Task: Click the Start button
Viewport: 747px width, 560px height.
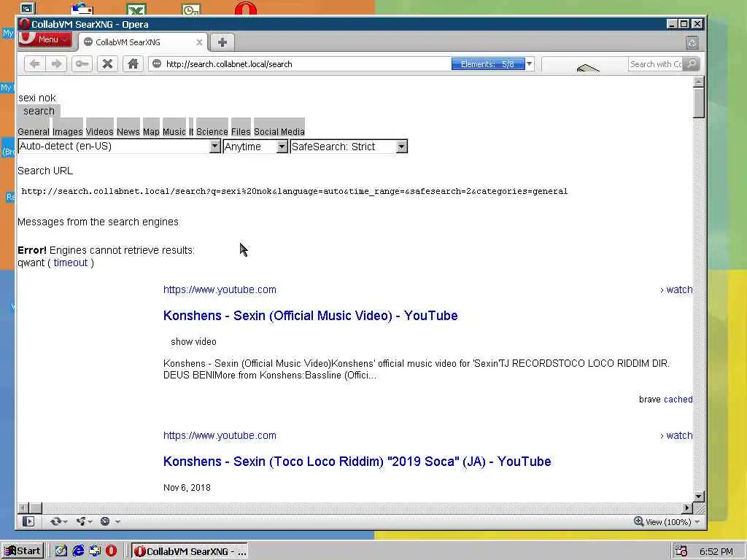Action: pos(23,551)
